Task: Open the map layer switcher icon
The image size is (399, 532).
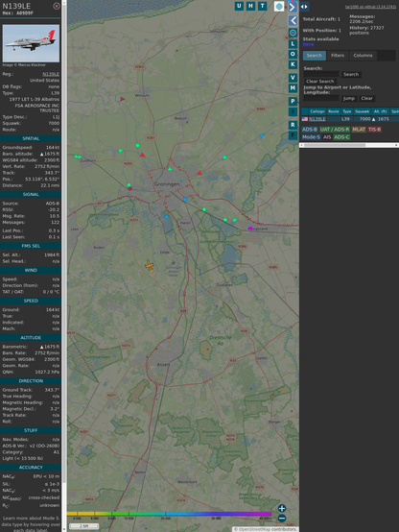Action: tap(279, 6)
